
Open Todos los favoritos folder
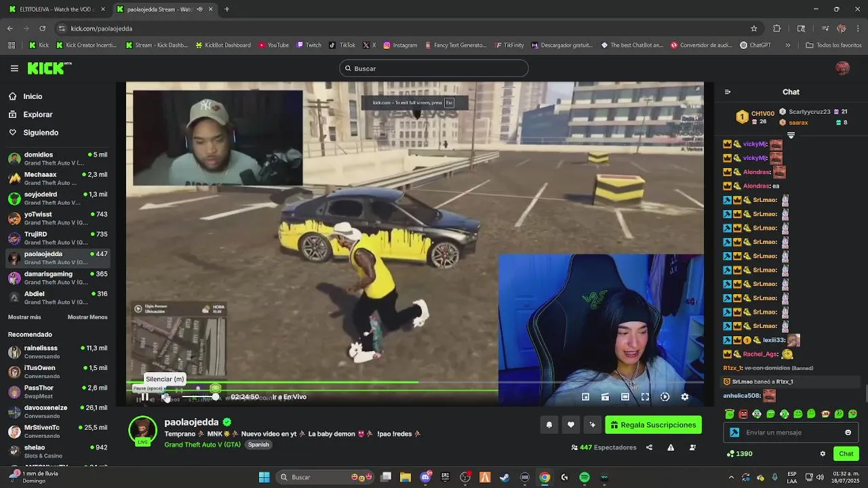pos(833,45)
